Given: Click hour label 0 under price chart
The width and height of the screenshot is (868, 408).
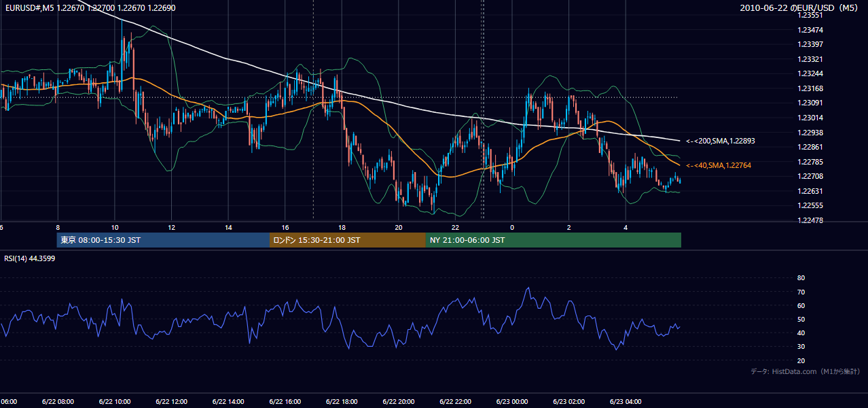Looking at the screenshot, I should click(x=512, y=228).
